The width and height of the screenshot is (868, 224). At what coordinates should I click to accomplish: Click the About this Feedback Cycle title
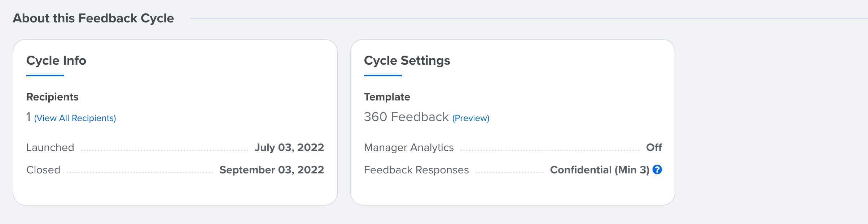93,18
